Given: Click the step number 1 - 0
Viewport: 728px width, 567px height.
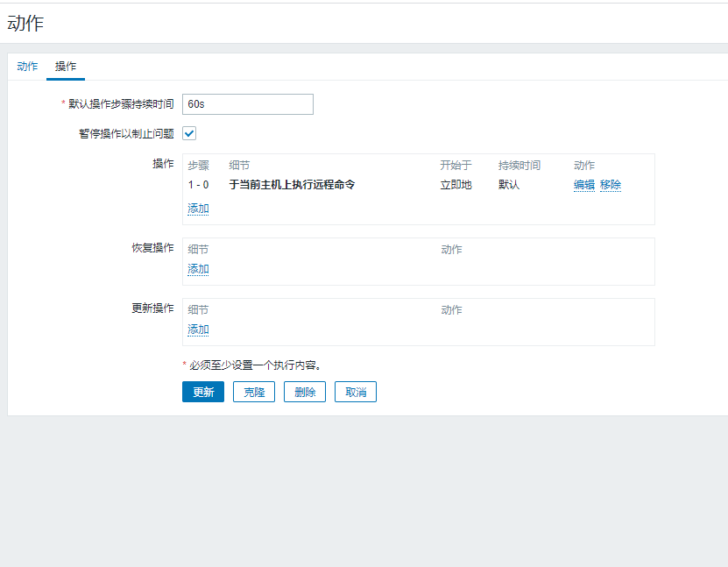Looking at the screenshot, I should [198, 185].
